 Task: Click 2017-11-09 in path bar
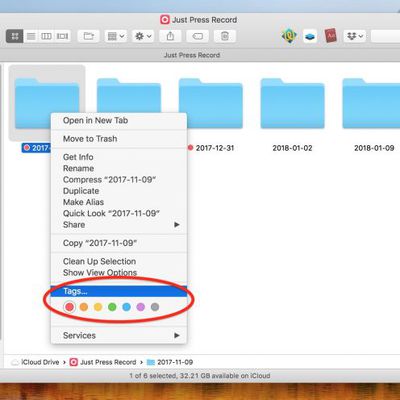click(170, 362)
